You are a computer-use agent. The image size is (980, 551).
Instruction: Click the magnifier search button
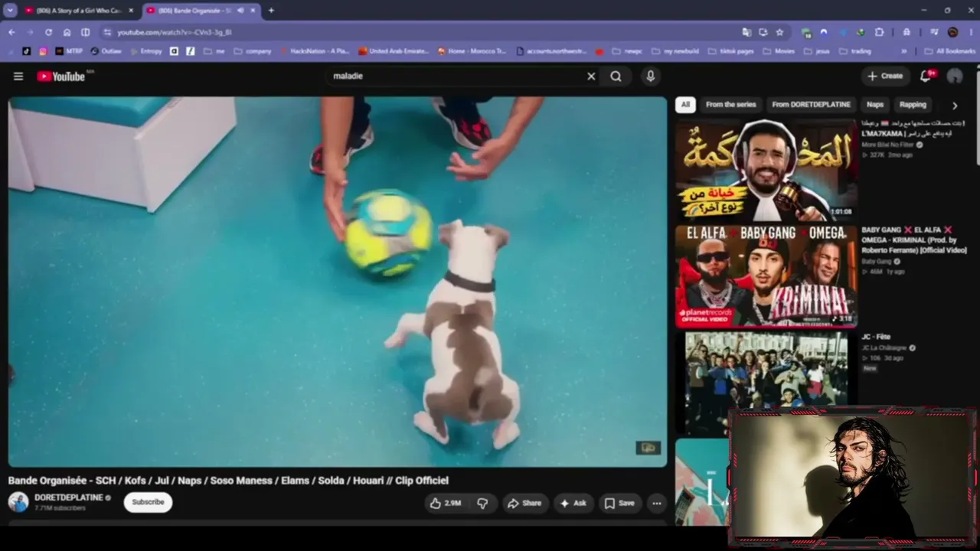click(616, 77)
